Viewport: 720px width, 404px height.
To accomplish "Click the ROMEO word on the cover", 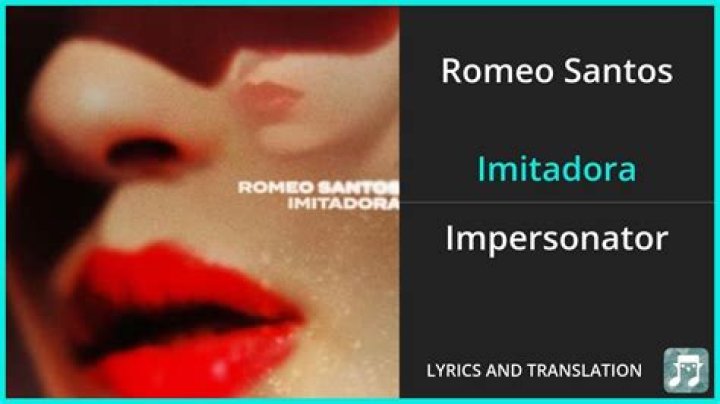I will [x=276, y=188].
